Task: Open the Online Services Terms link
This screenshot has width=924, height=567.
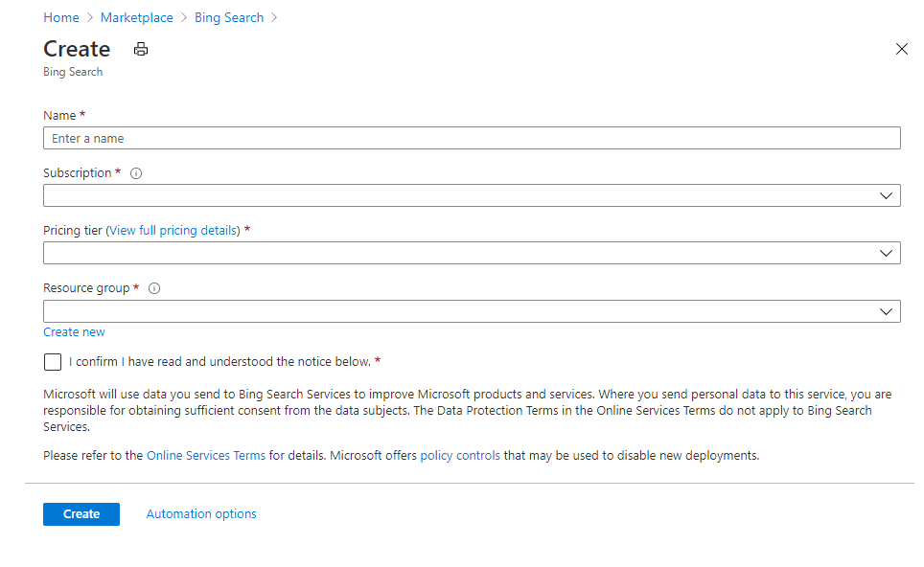Action: point(205,455)
